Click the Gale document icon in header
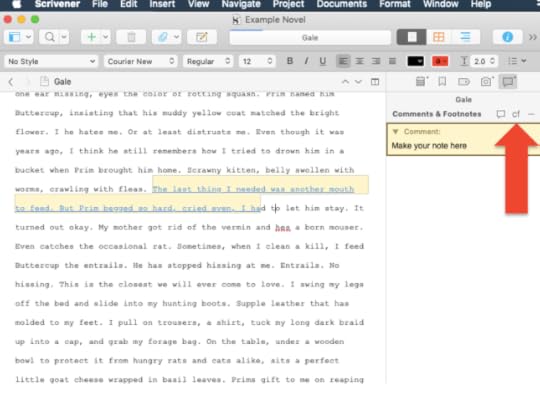 pos(44,81)
